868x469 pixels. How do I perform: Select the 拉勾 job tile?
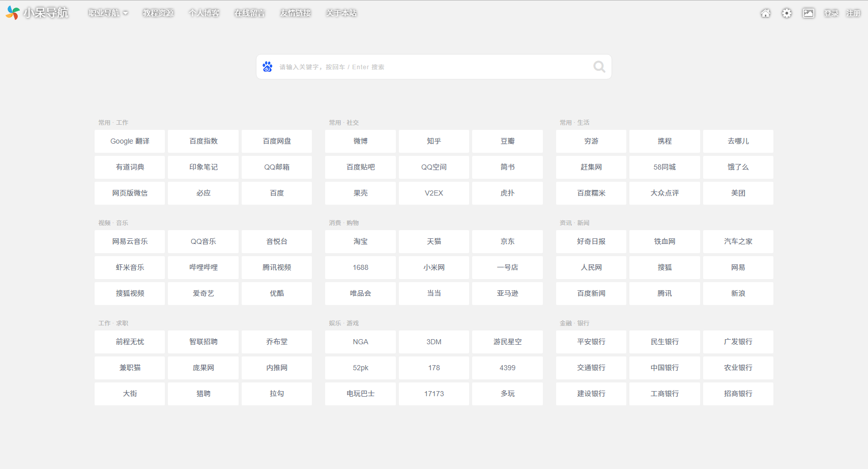[277, 394]
